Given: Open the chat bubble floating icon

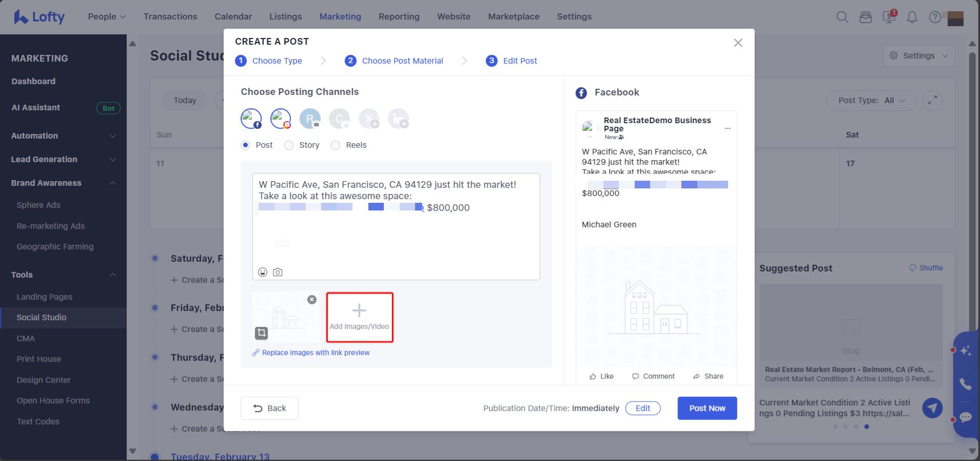Looking at the screenshot, I should coord(966,417).
